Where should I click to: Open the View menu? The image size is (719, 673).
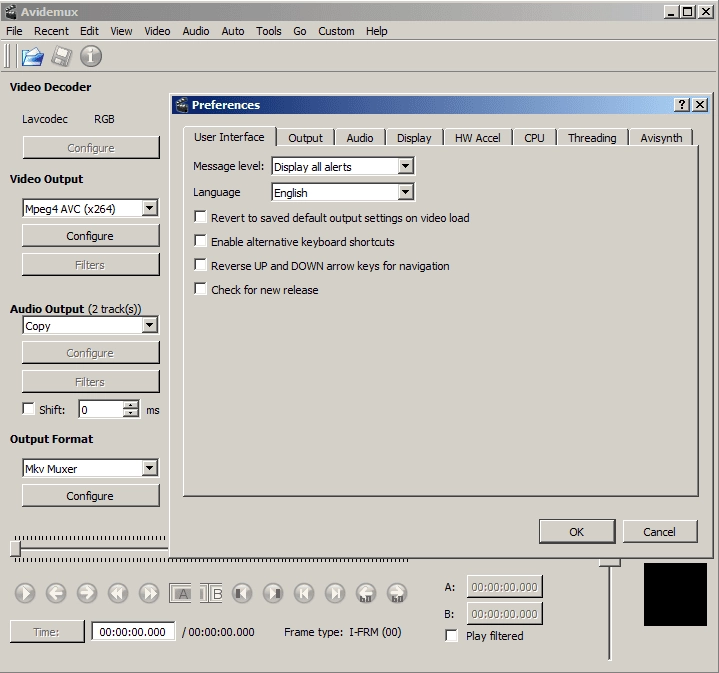(x=121, y=31)
